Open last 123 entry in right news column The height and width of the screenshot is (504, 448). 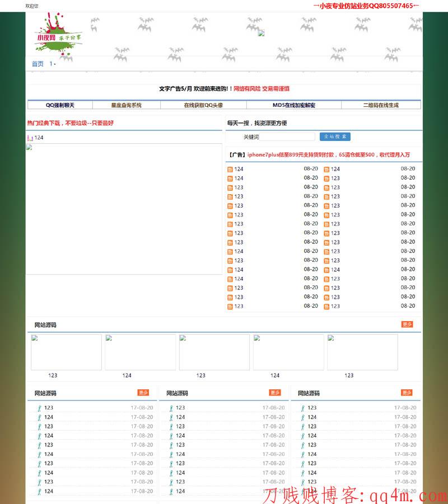point(335,307)
